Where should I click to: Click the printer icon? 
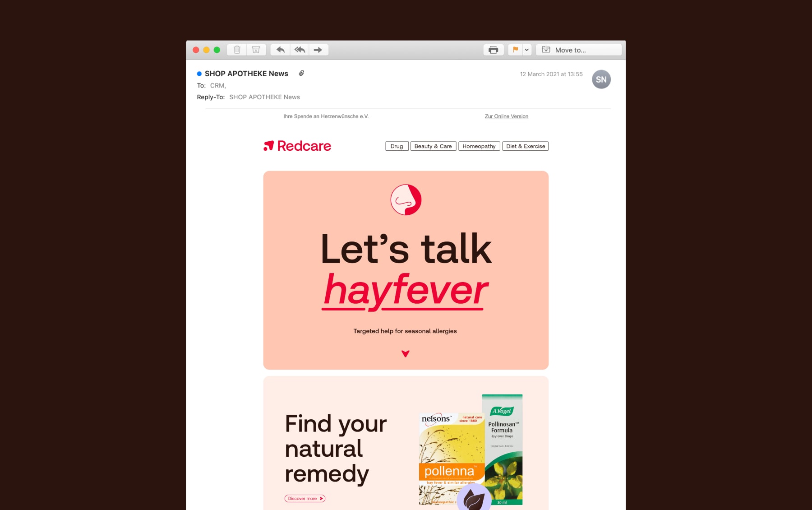[x=494, y=50]
